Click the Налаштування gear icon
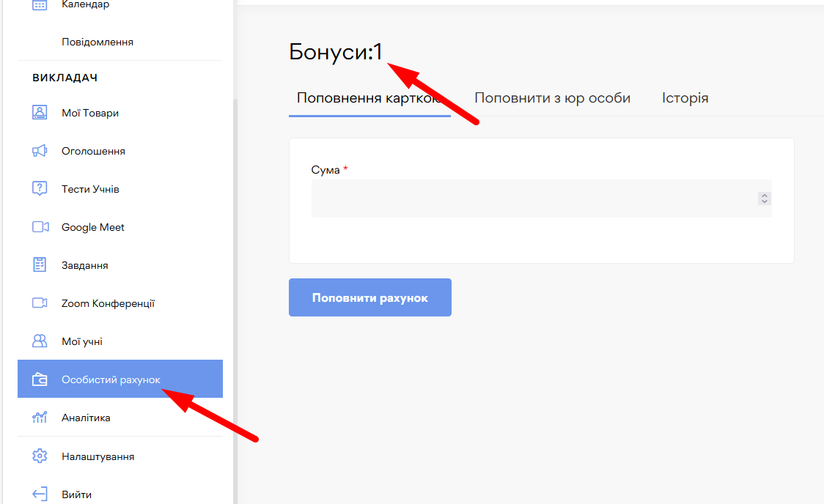 click(x=40, y=456)
